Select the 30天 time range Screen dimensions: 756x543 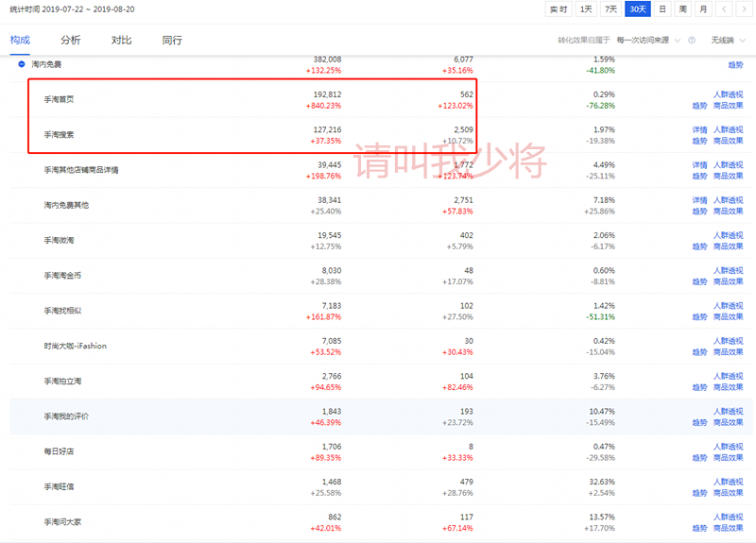coord(638,9)
